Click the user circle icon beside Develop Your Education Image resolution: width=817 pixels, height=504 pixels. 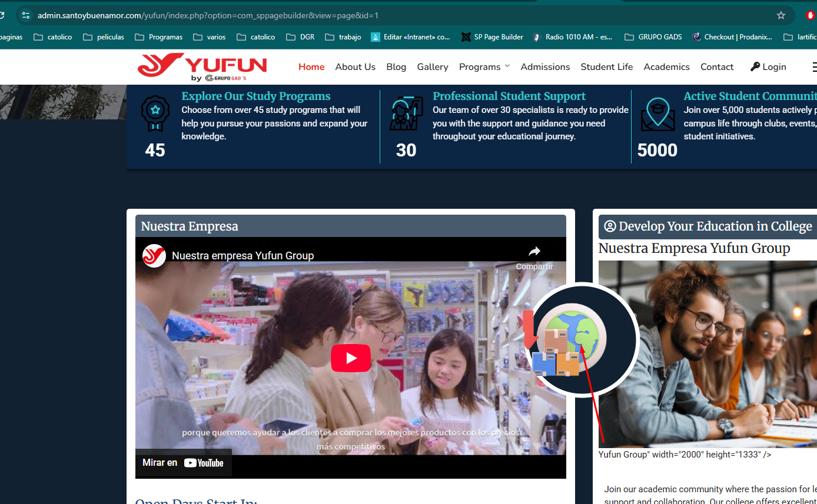[x=610, y=226]
